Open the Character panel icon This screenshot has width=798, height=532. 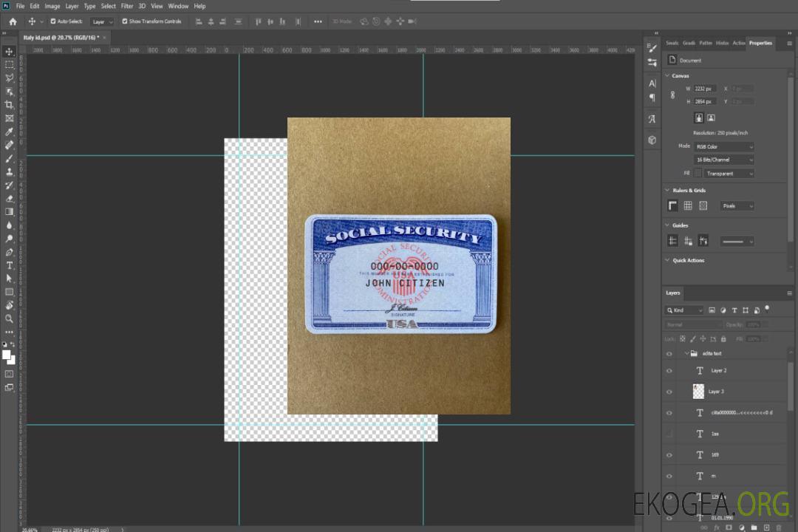pyautogui.click(x=652, y=83)
